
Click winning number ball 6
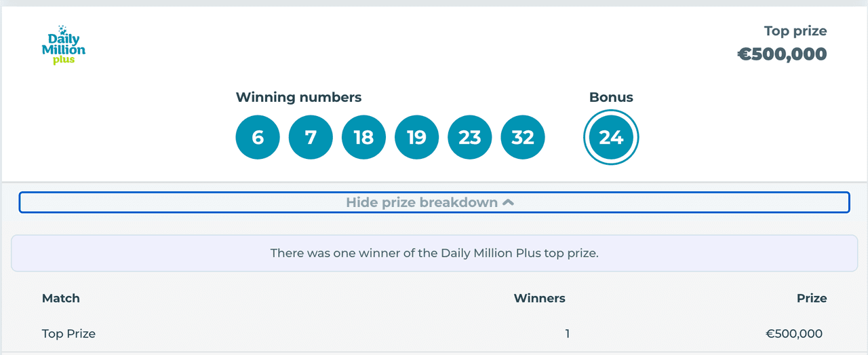258,138
